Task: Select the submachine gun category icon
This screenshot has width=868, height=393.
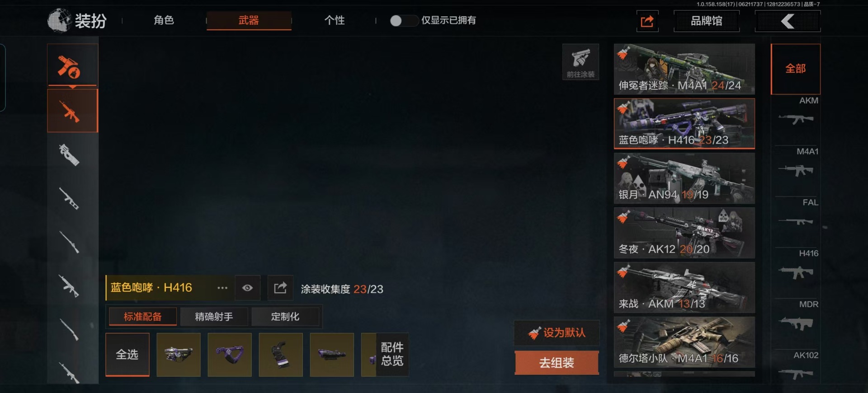Action: (69, 155)
